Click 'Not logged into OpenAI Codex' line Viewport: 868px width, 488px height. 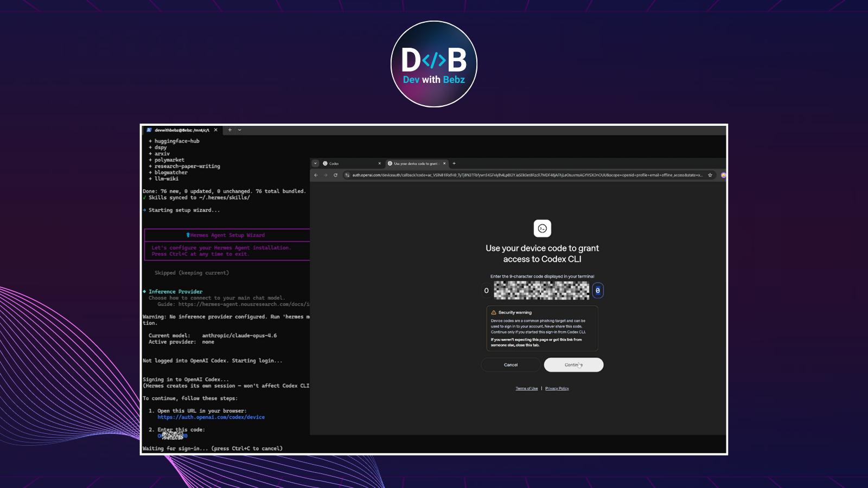[x=212, y=361]
